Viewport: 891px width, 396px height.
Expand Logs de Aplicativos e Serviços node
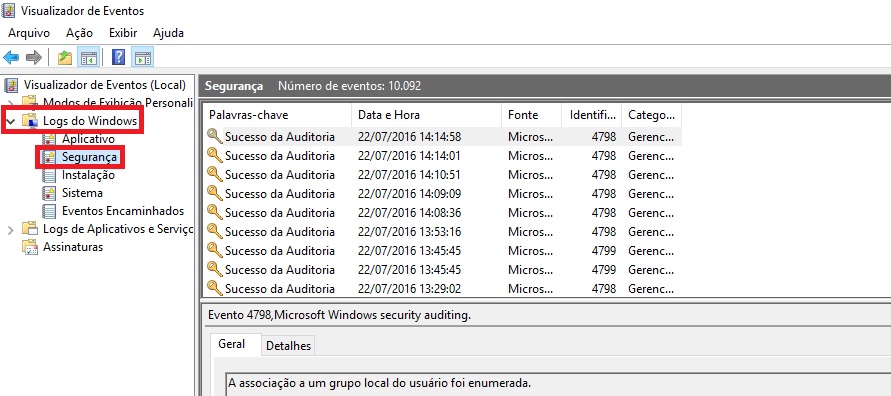(x=11, y=230)
